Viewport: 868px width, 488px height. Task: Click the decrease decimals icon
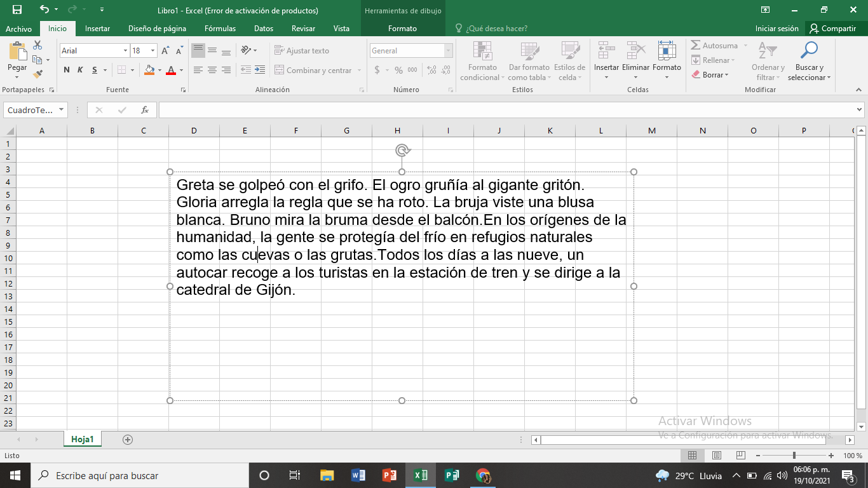click(446, 70)
